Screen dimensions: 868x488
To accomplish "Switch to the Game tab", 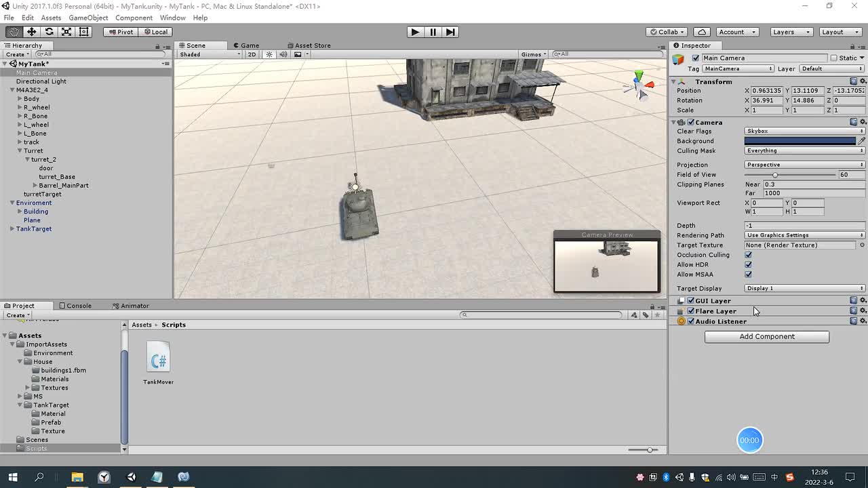I will point(246,45).
